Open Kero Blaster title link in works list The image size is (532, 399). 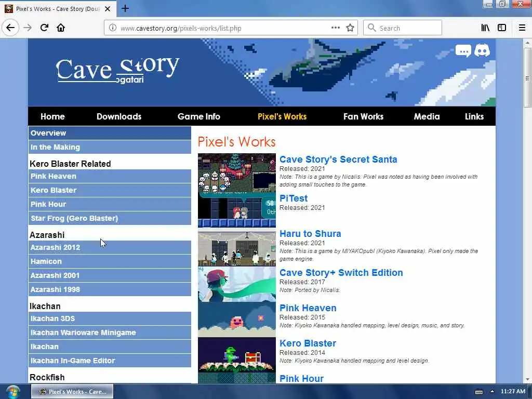pos(308,343)
